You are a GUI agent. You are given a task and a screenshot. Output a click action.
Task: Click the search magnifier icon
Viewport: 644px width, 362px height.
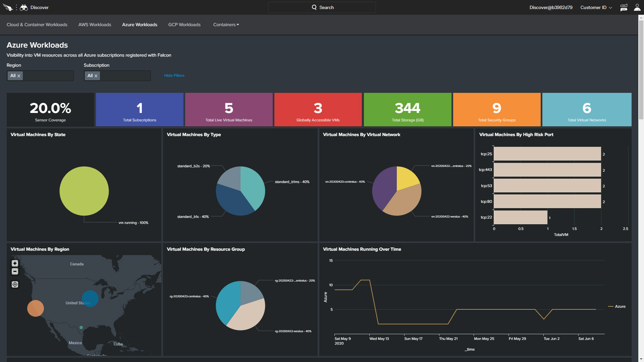[314, 7]
